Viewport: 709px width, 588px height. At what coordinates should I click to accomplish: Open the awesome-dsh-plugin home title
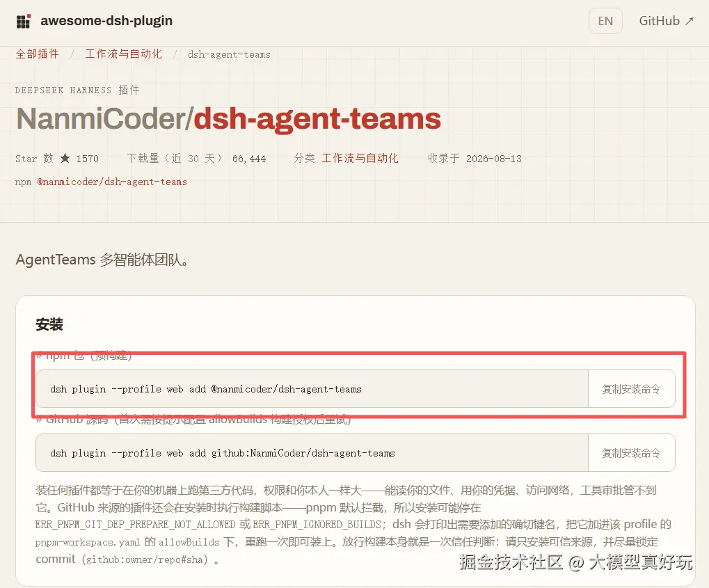pos(106,21)
